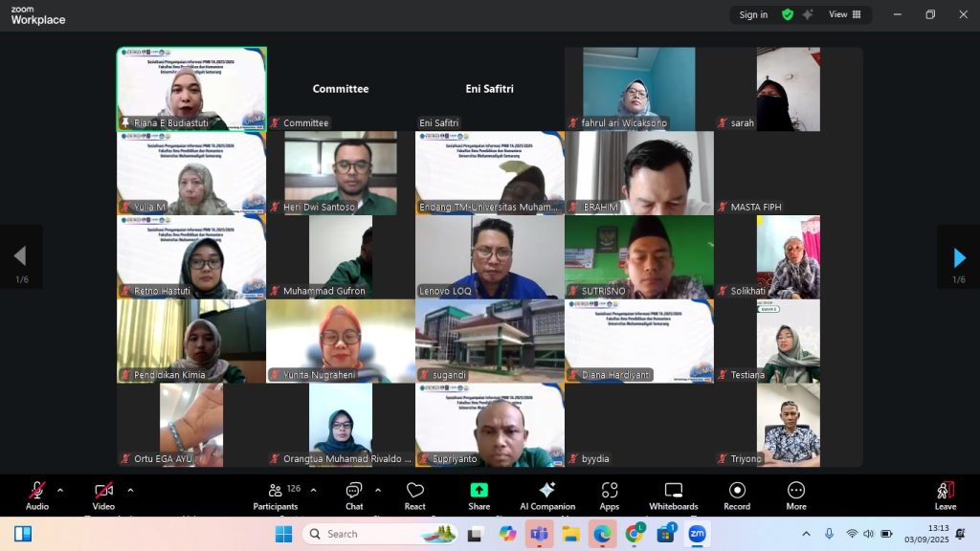The image size is (980, 551).
Task: Expand the audio options arrow
Action: (x=60, y=490)
